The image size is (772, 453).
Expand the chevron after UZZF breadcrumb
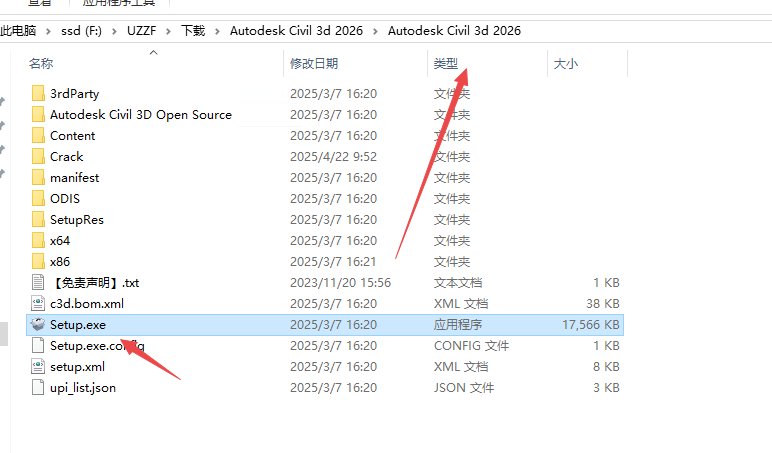[168, 32]
